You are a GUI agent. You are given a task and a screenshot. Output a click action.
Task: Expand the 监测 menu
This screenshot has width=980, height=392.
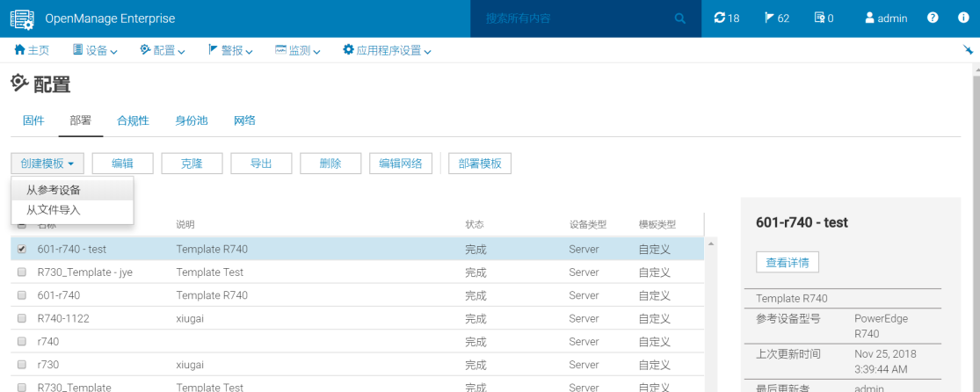click(297, 51)
